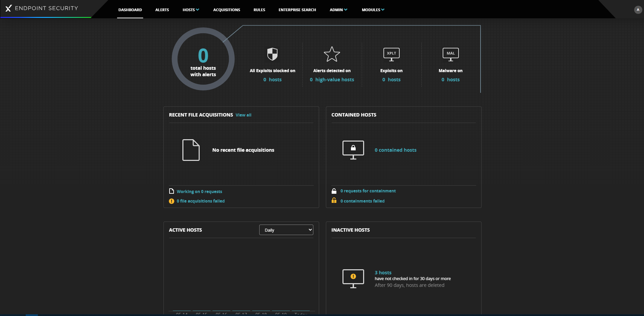Viewport: 644px width, 316px height.
Task: Click View all file acquisitions link
Action: pos(243,115)
